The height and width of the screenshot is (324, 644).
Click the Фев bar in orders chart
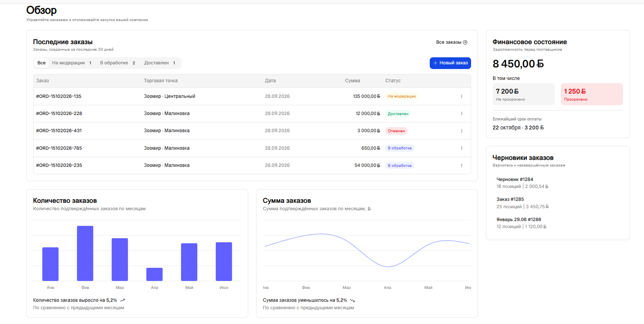(85, 253)
